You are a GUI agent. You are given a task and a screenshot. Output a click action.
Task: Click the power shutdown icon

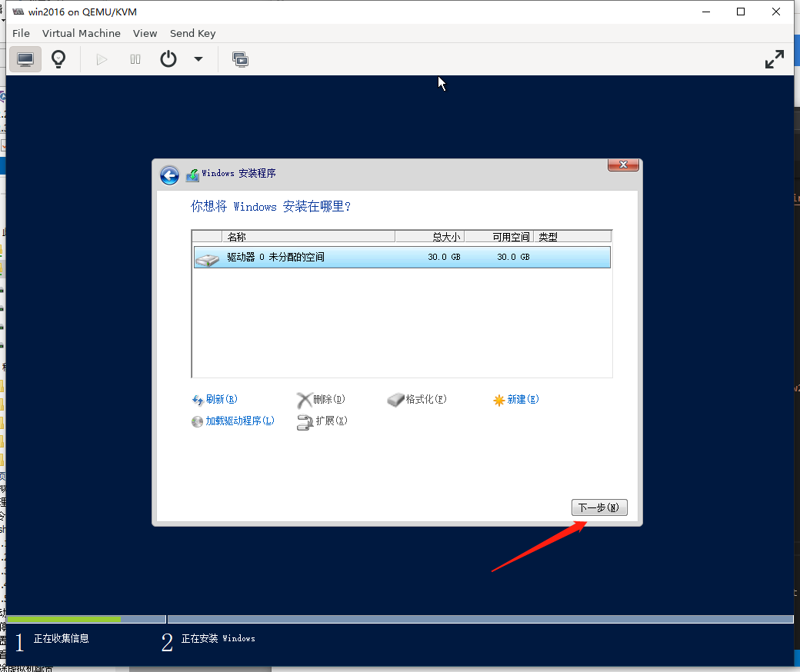click(168, 59)
